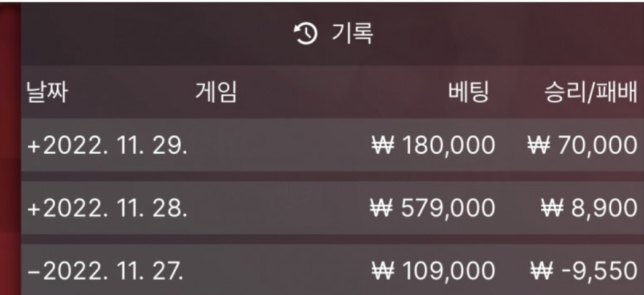
Task: Click the ₩180,000 betting amount
Action: pos(433,146)
